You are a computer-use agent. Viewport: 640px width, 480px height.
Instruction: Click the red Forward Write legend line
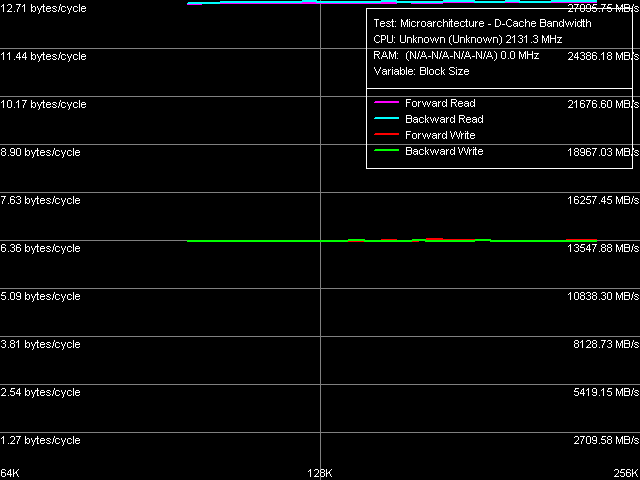coord(386,134)
